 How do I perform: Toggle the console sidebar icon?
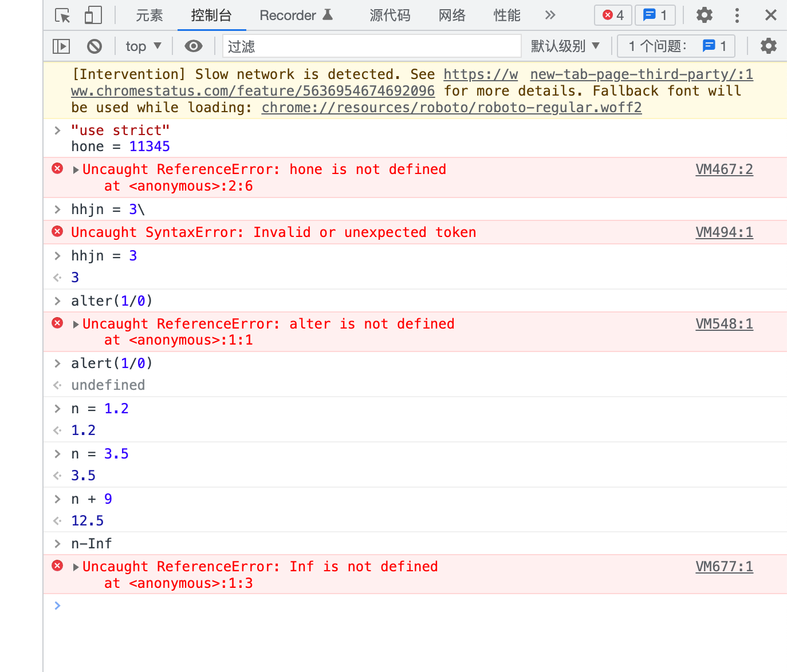pyautogui.click(x=61, y=46)
